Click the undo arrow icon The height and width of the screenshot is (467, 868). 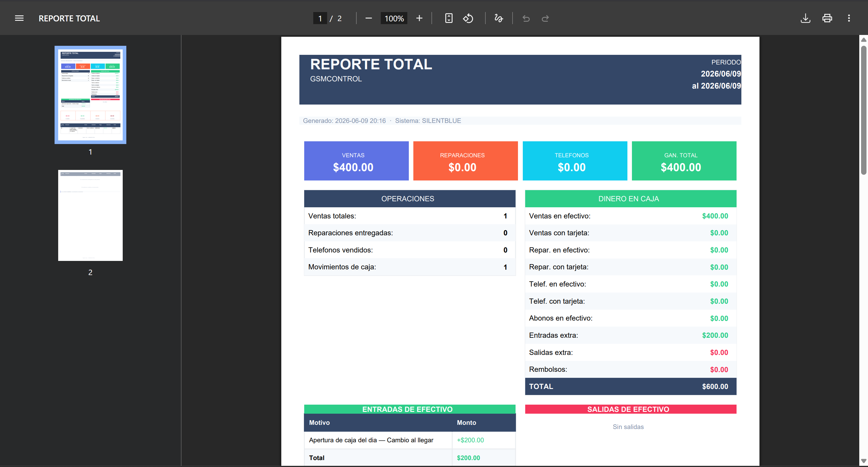(x=526, y=18)
